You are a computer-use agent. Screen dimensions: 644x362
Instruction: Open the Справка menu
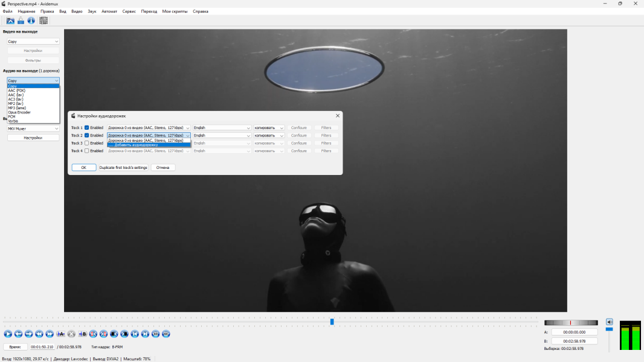(x=201, y=11)
